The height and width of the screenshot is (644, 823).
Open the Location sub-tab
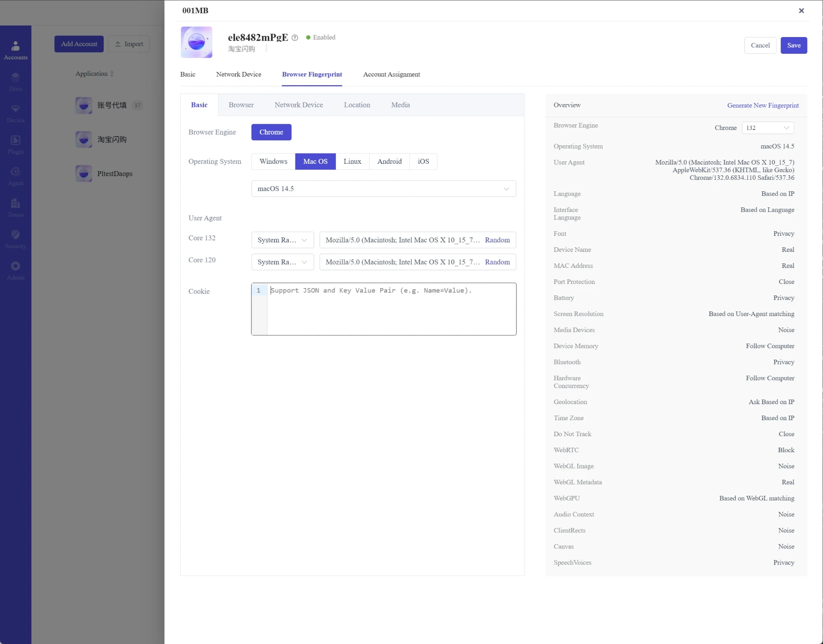(x=357, y=105)
